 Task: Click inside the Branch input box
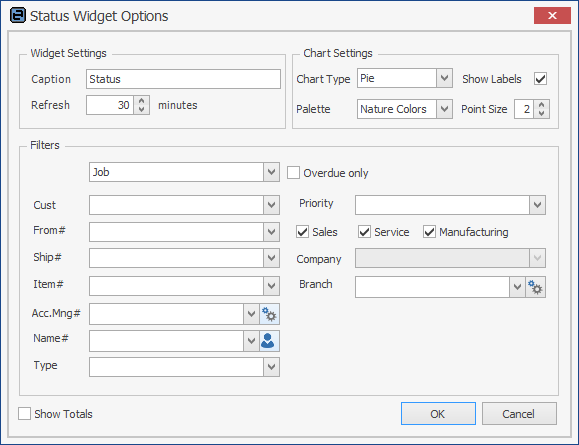[432, 287]
